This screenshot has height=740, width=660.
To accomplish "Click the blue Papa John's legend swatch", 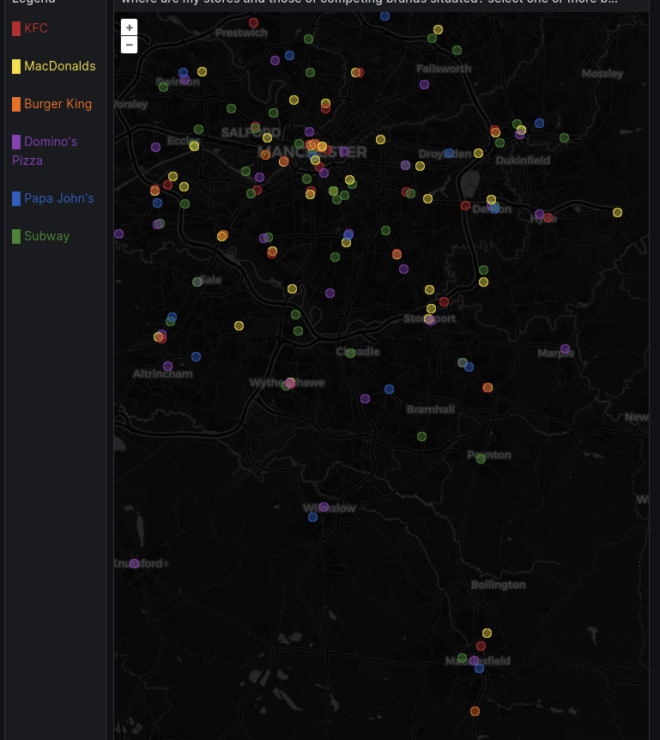I will point(16,198).
